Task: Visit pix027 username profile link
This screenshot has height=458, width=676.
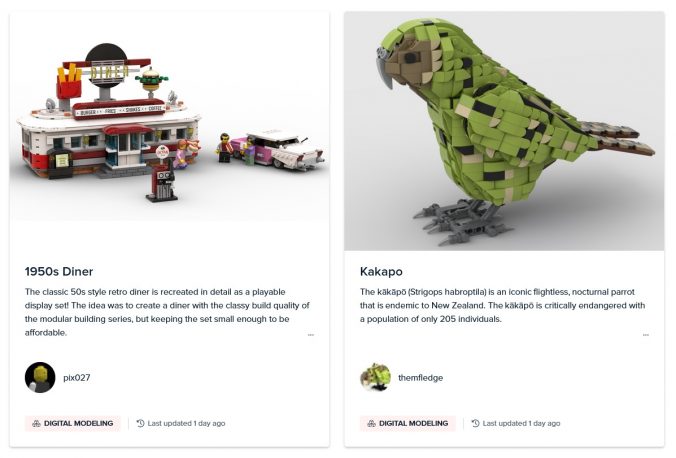Action: click(77, 378)
